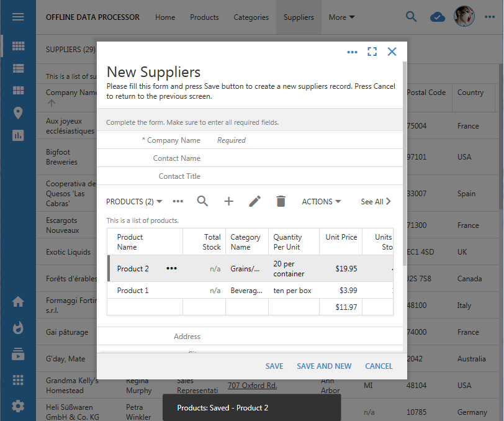Viewport: 504px width, 421px height.
Task: Open the cloud sync status icon
Action: tap(438, 17)
